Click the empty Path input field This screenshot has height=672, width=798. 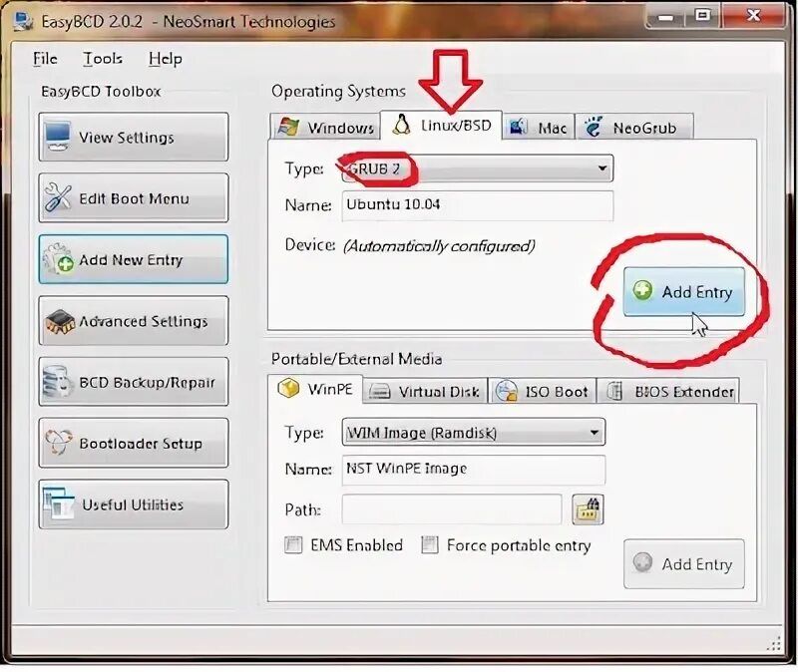coord(452,508)
